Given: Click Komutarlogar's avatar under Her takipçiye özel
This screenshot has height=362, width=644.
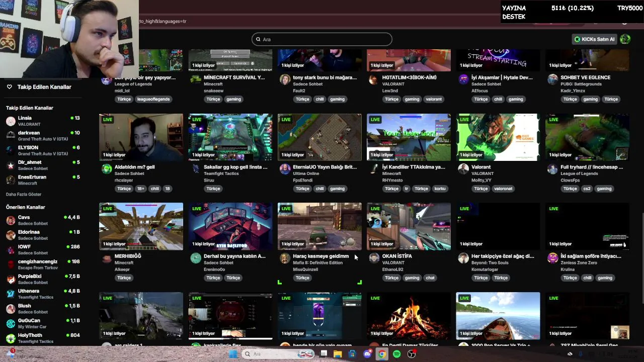Looking at the screenshot, I should pyautogui.click(x=463, y=258).
